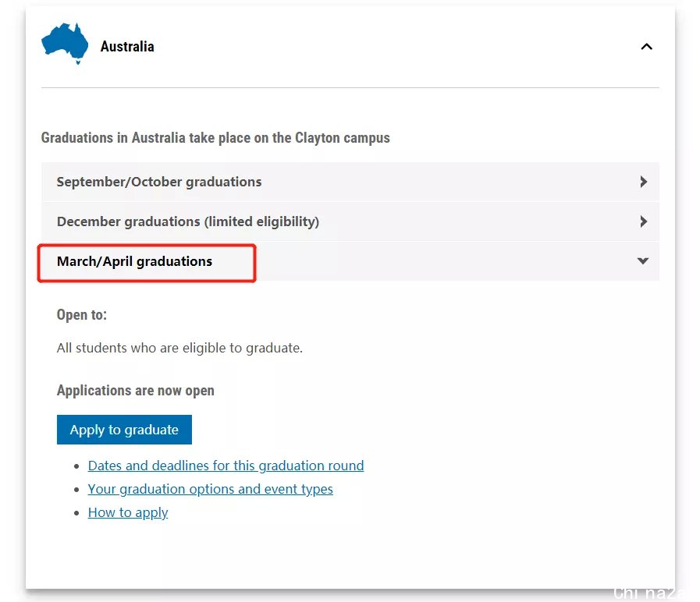Screen dimensions: 700x602
Task: Click 'All students who are eligible' text
Action: coord(179,348)
